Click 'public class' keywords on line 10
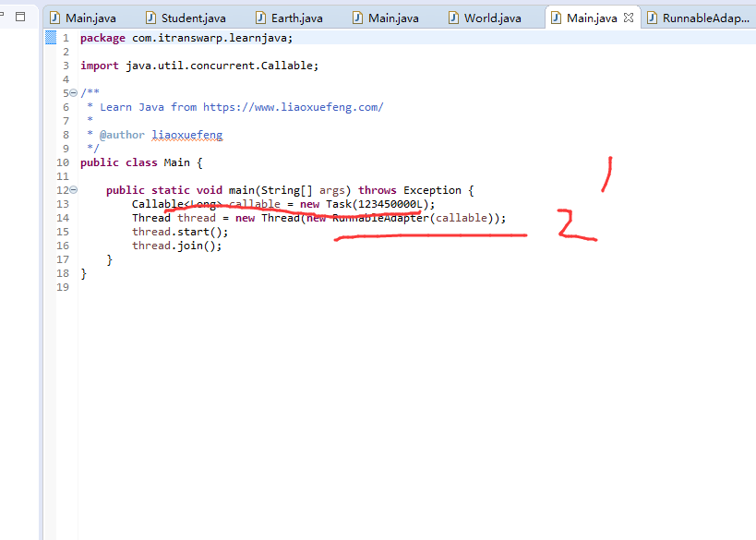756x540 pixels. tap(118, 162)
